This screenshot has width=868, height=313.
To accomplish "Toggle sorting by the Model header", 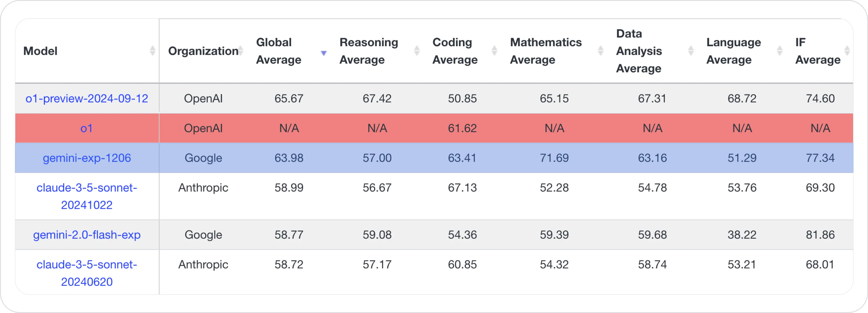I will click(40, 51).
